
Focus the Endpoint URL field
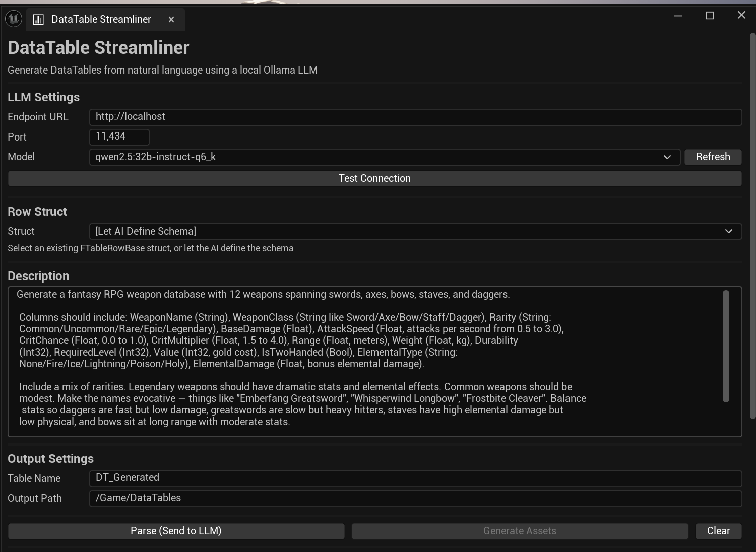click(x=415, y=117)
